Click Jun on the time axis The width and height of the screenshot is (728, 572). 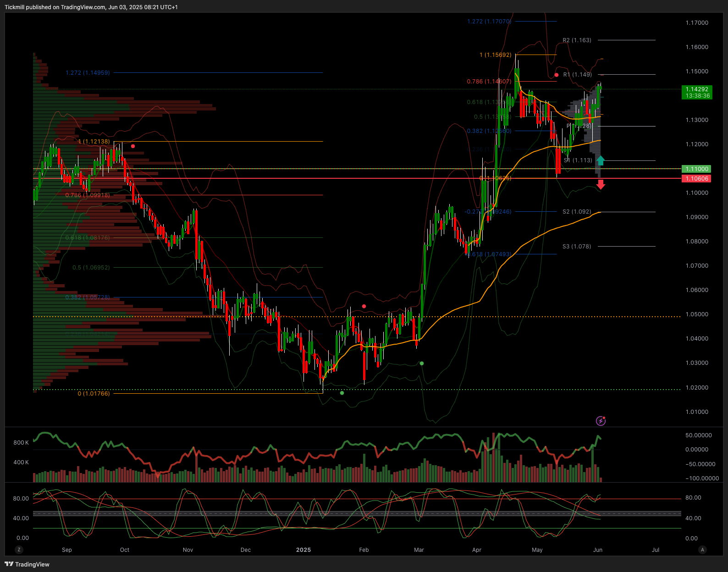point(598,550)
